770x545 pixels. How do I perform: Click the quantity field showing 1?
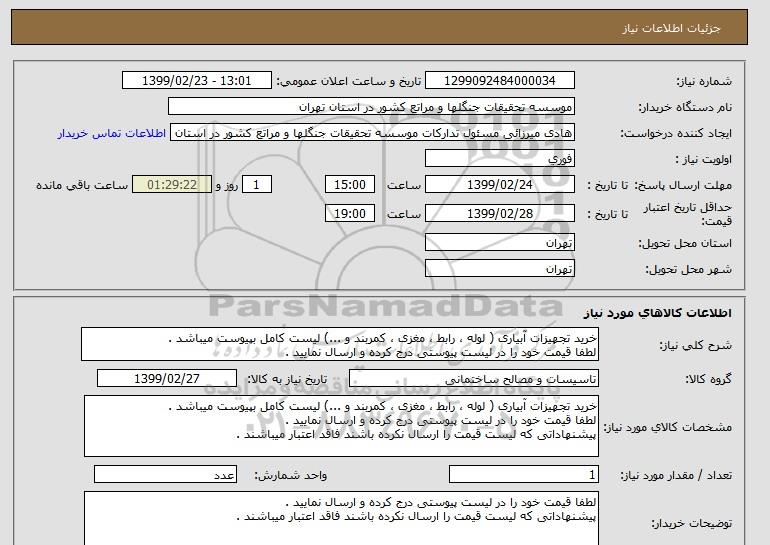click(x=523, y=475)
